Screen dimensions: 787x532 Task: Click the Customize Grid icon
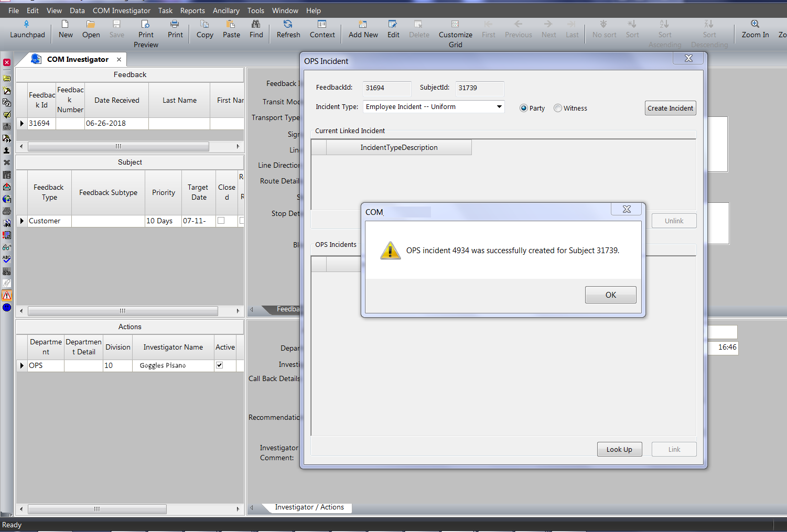coord(455,29)
